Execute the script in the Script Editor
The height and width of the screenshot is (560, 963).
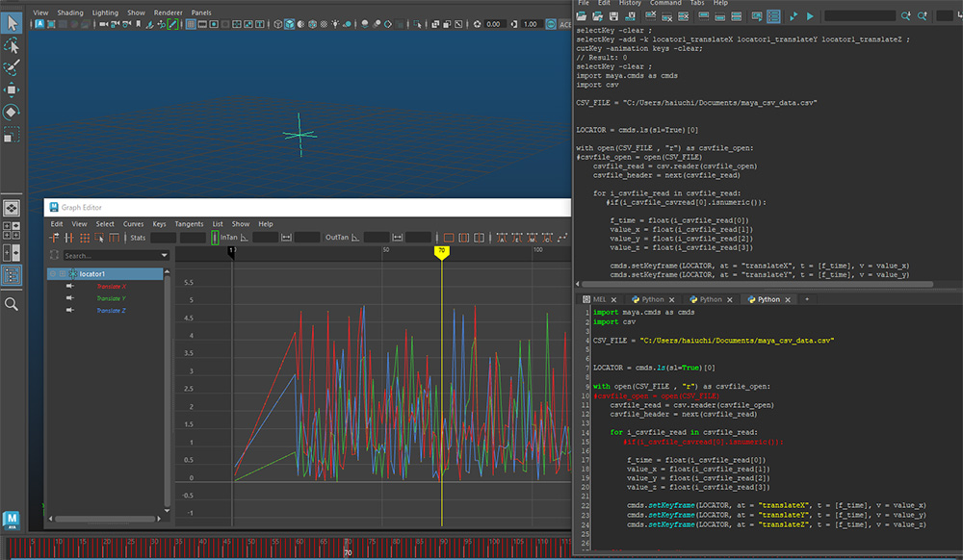812,16
